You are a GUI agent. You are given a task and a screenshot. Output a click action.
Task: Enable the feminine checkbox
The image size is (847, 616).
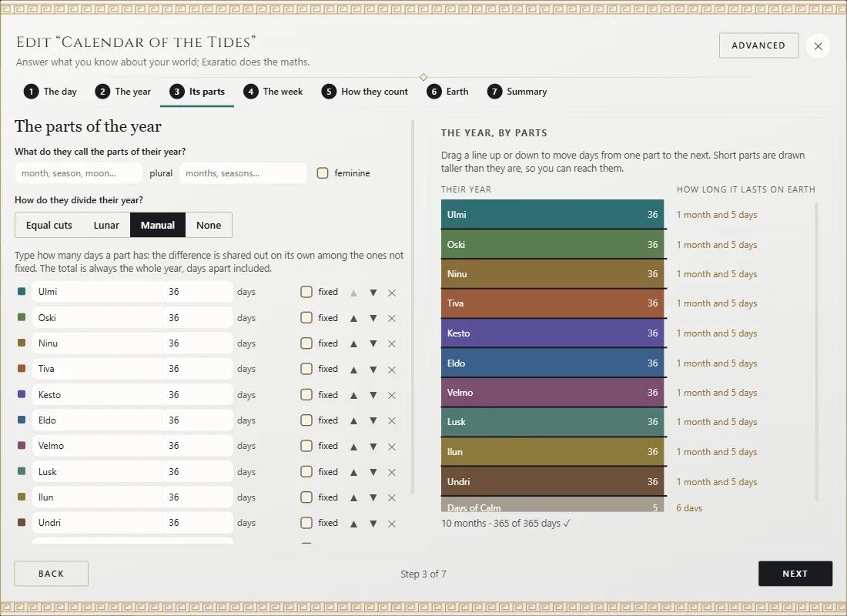click(x=323, y=173)
